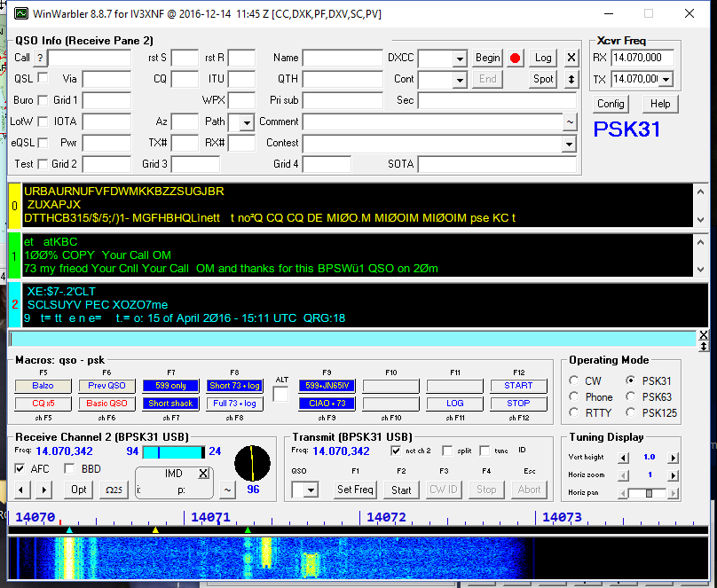Open the DXCC dropdown
This screenshot has width=717, height=588.
461,58
